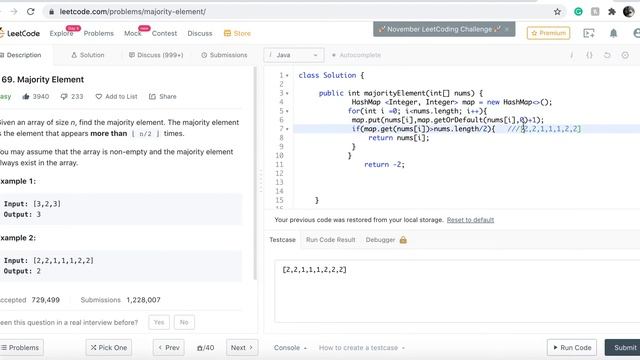
Task: Select the Run Code Result tab
Action: pos(331,240)
